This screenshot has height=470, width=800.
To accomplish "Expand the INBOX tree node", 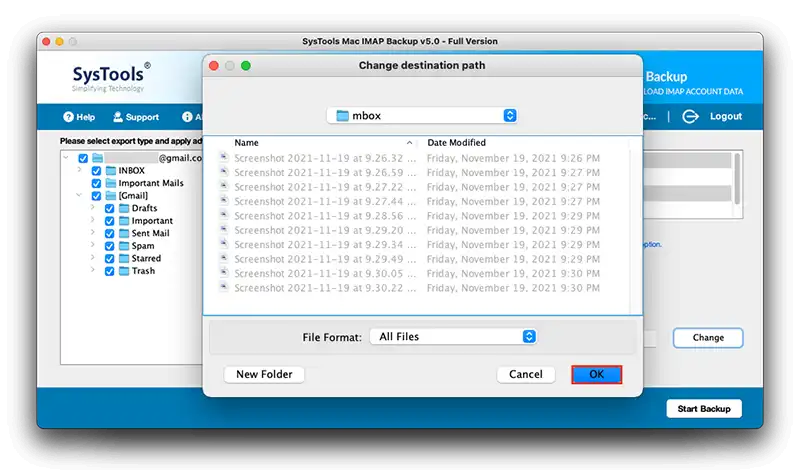I will tap(80, 170).
